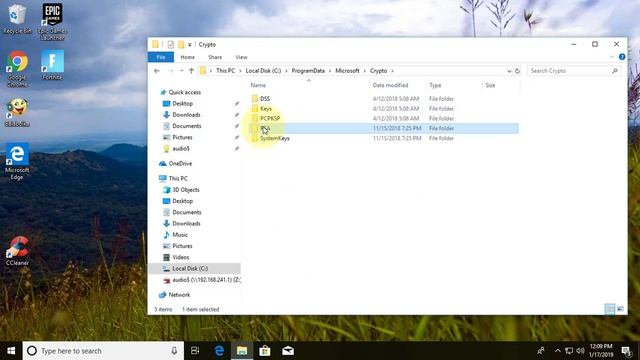
Task: Go up one folder level
Action: (191, 71)
